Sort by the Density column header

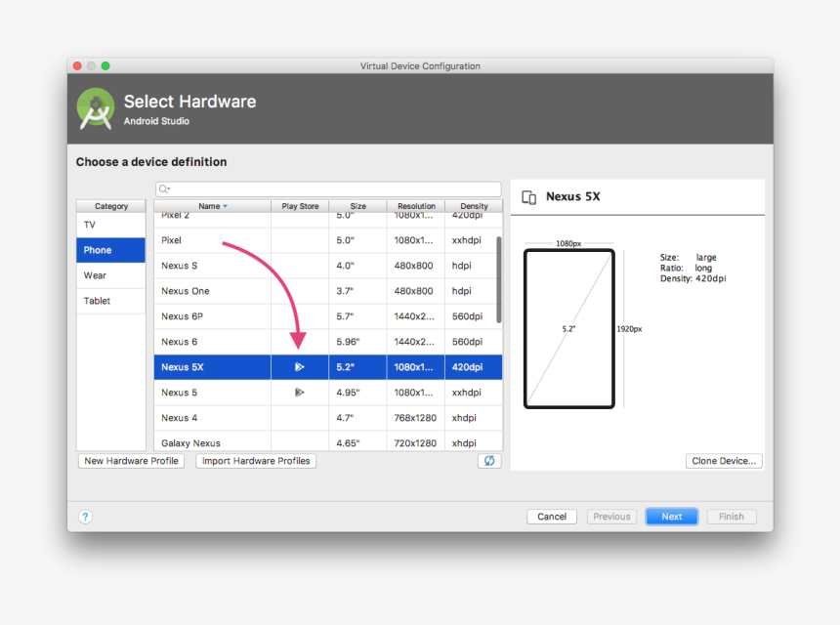point(474,206)
